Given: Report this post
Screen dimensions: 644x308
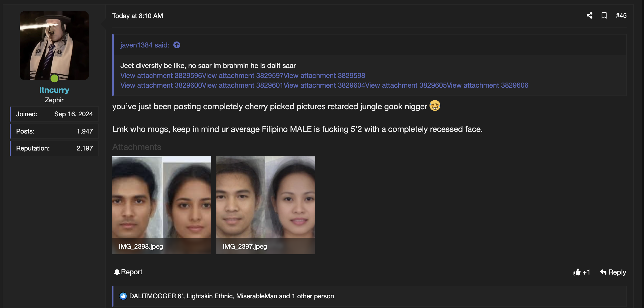Looking at the screenshot, I should click(x=128, y=272).
